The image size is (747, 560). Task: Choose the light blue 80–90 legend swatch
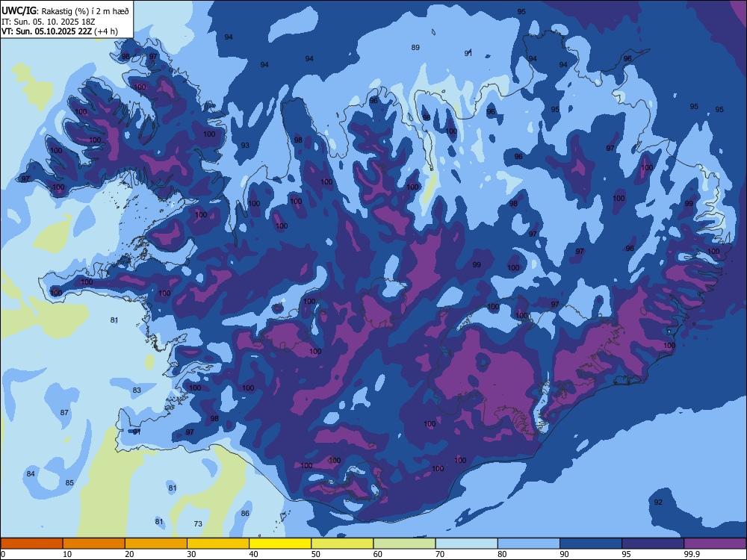pyautogui.click(x=529, y=544)
